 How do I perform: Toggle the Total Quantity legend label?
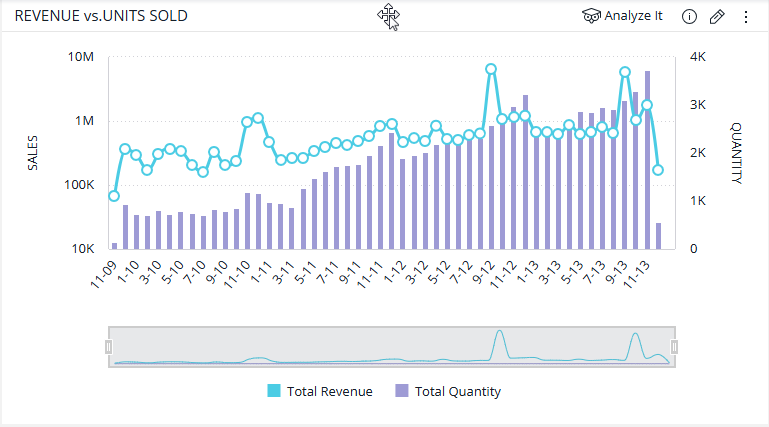tap(458, 391)
